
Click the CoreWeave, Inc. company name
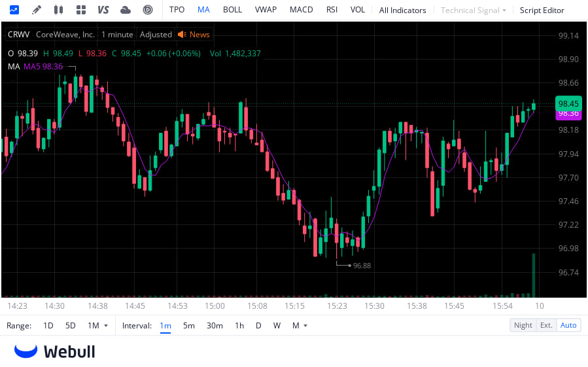65,35
